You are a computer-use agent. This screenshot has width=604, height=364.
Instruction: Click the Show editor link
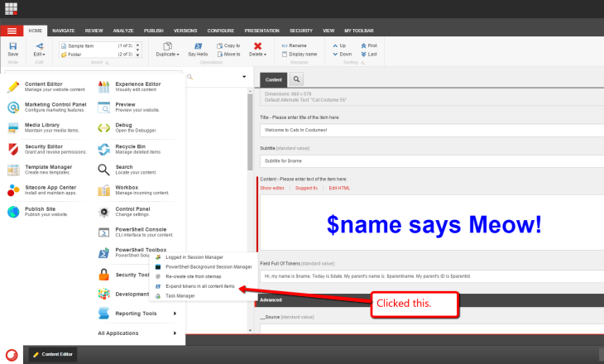271,188
